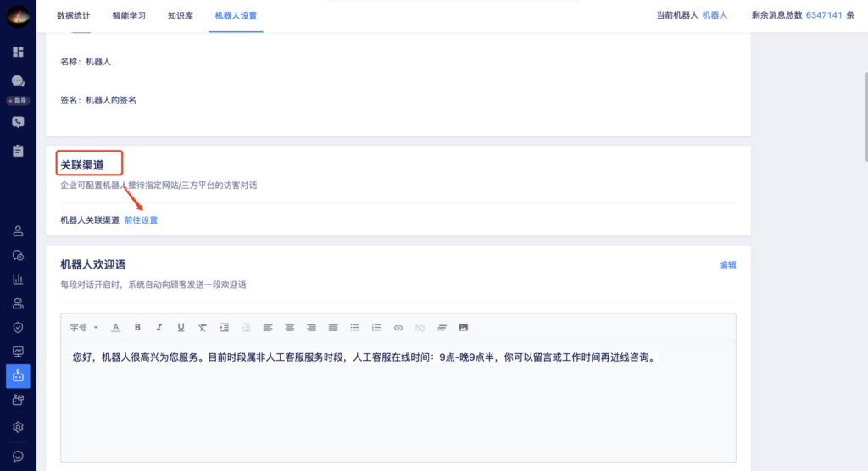
Task: Select the highlighted robot icon in sidebar
Action: tap(18, 376)
